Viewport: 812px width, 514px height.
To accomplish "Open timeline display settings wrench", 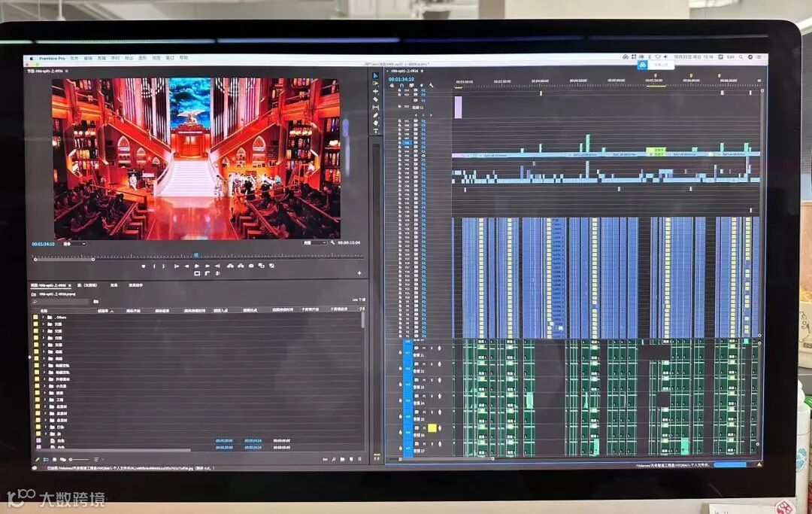I will click(432, 86).
